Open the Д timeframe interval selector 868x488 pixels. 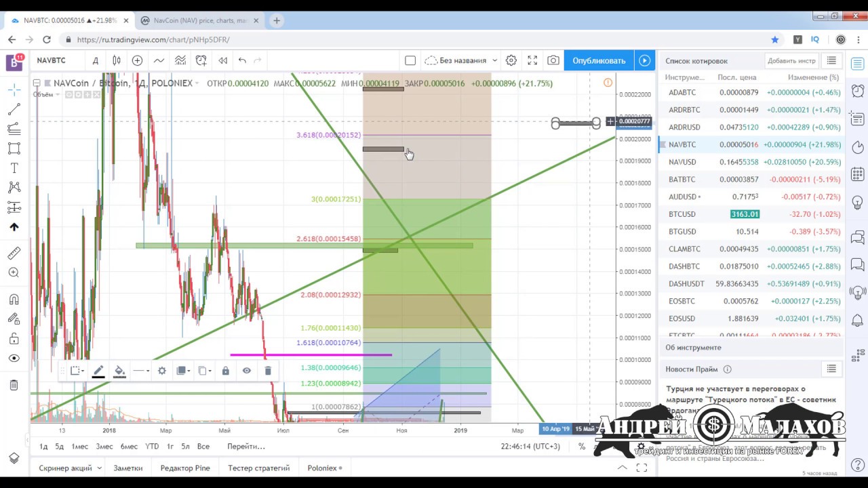point(96,60)
